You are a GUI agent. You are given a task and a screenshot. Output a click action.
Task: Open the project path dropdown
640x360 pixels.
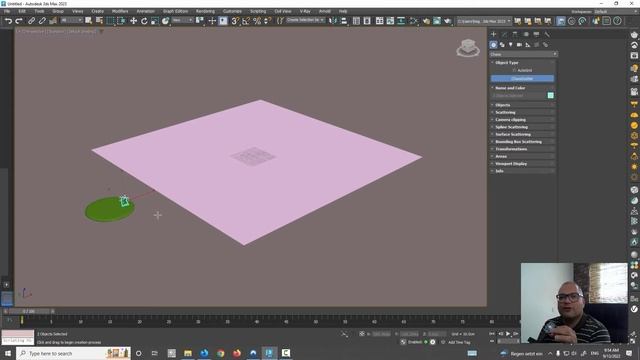click(484, 21)
